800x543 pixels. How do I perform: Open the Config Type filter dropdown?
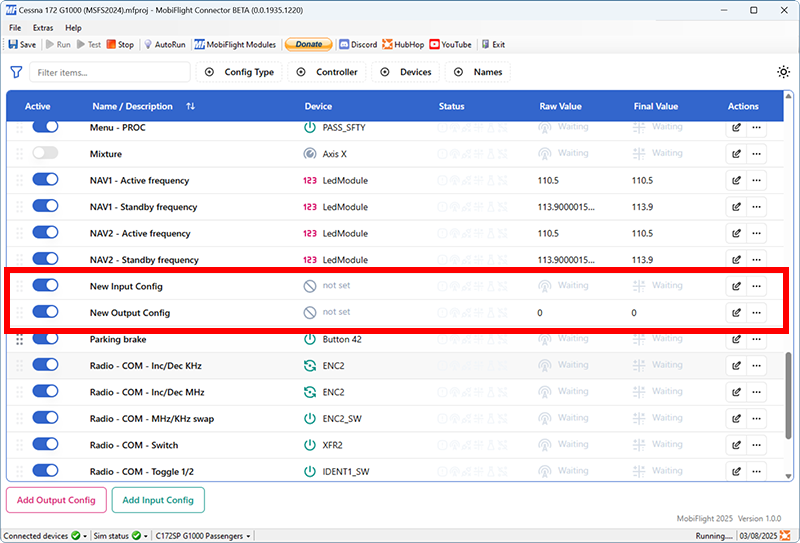[x=239, y=72]
